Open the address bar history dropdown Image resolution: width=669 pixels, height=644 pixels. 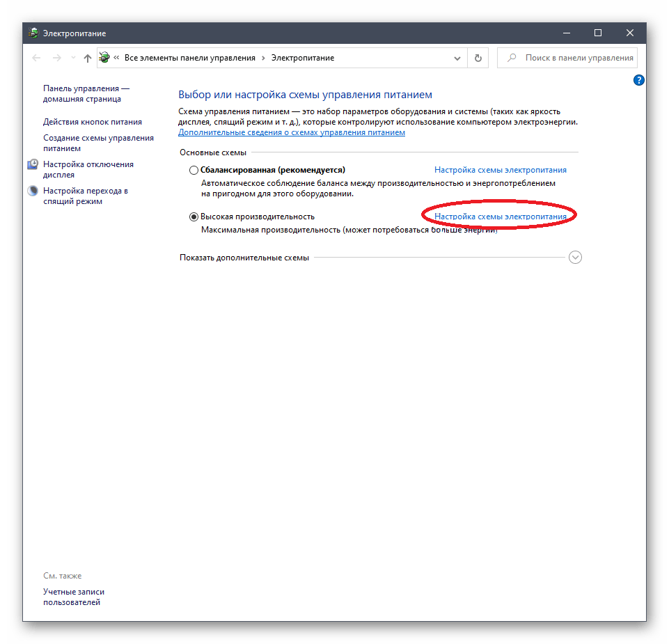tap(457, 58)
